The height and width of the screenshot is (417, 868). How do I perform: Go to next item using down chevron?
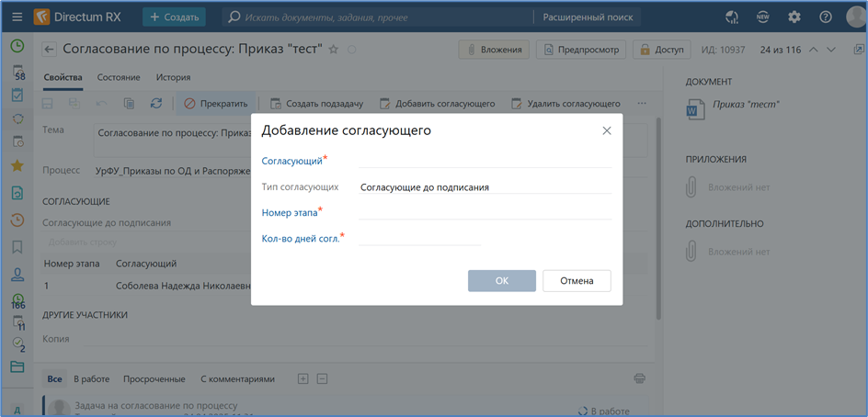[832, 50]
